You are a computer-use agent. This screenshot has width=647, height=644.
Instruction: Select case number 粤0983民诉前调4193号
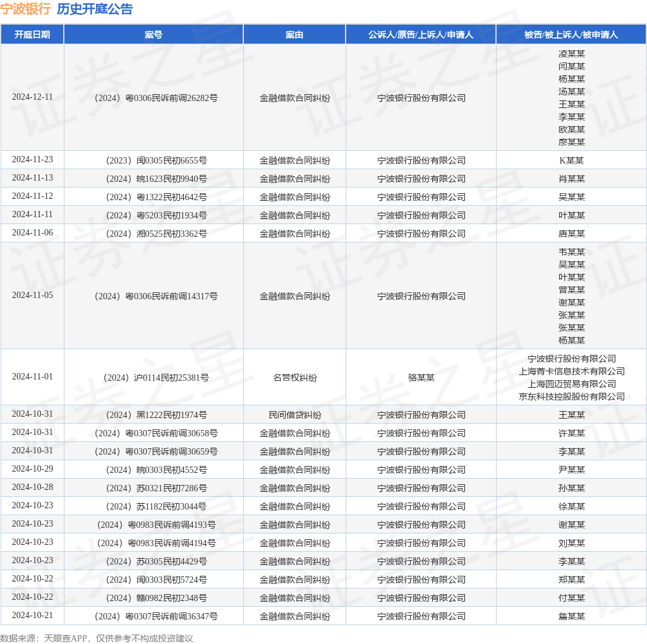pyautogui.click(x=157, y=525)
